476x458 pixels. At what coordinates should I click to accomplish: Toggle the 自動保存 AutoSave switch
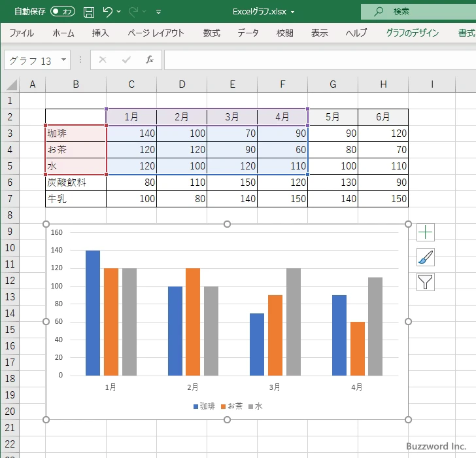tap(63, 12)
